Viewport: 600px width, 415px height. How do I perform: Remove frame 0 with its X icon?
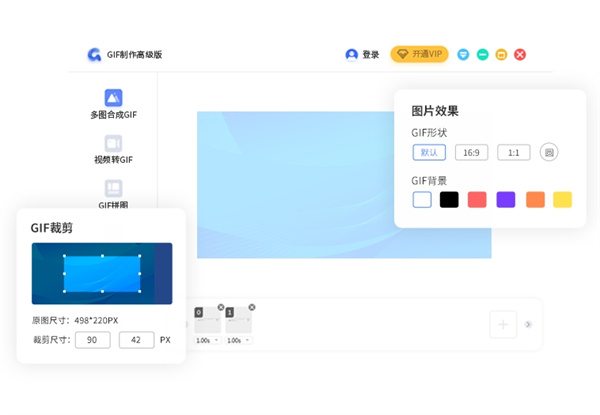coord(221,307)
